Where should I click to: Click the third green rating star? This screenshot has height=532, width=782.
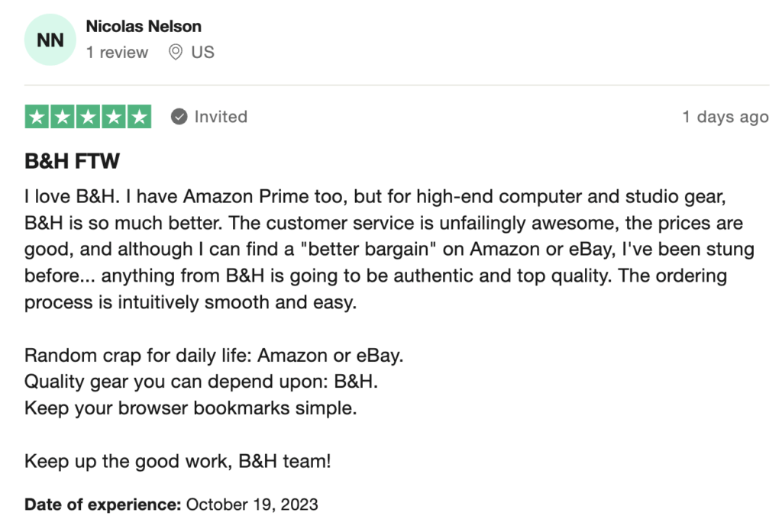88,117
